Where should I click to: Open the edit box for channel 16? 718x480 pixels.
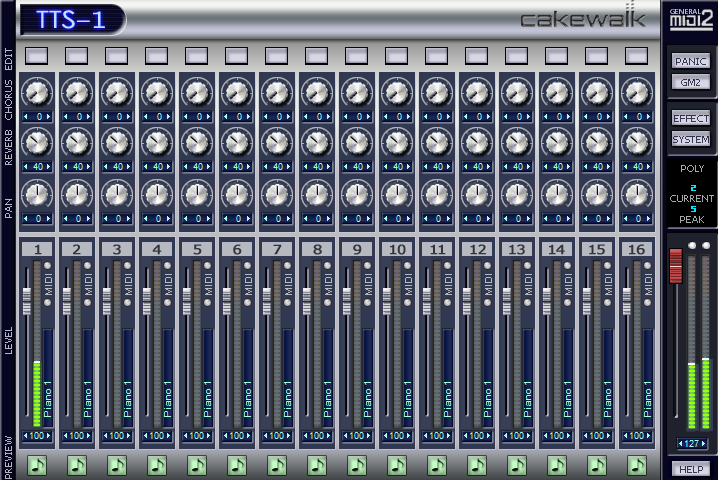pyautogui.click(x=636, y=56)
